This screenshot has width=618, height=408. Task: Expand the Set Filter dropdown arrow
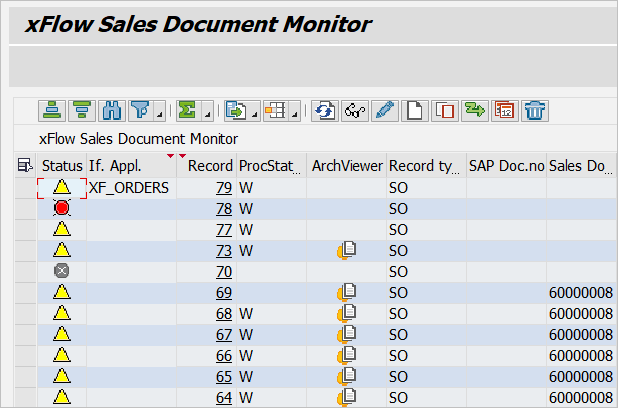pos(156,114)
